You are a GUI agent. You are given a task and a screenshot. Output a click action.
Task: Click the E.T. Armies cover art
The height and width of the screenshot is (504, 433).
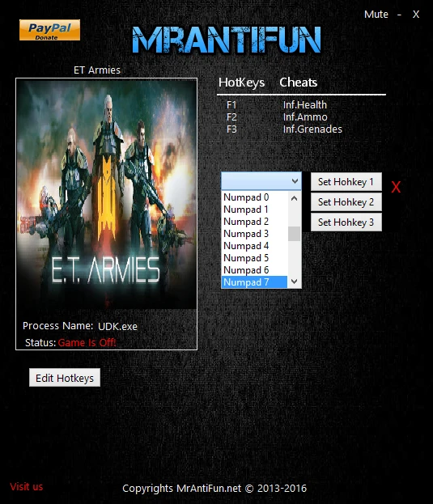pos(106,194)
